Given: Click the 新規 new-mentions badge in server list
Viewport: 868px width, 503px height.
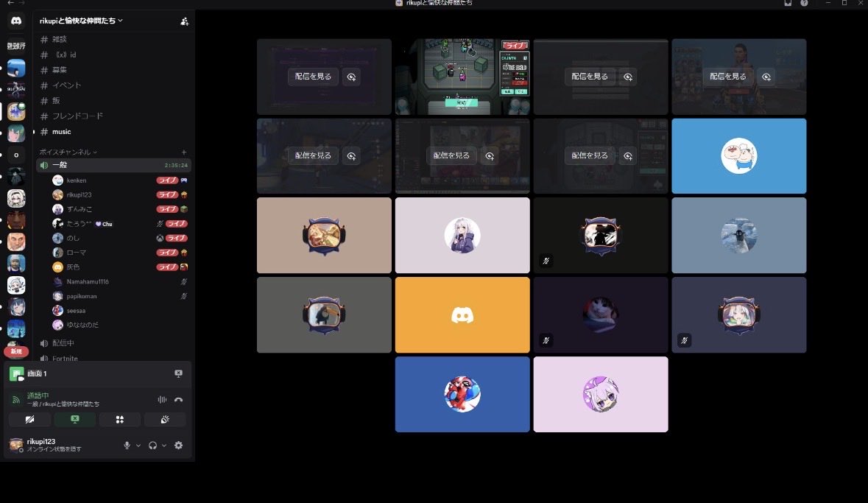Looking at the screenshot, I should click(x=16, y=351).
